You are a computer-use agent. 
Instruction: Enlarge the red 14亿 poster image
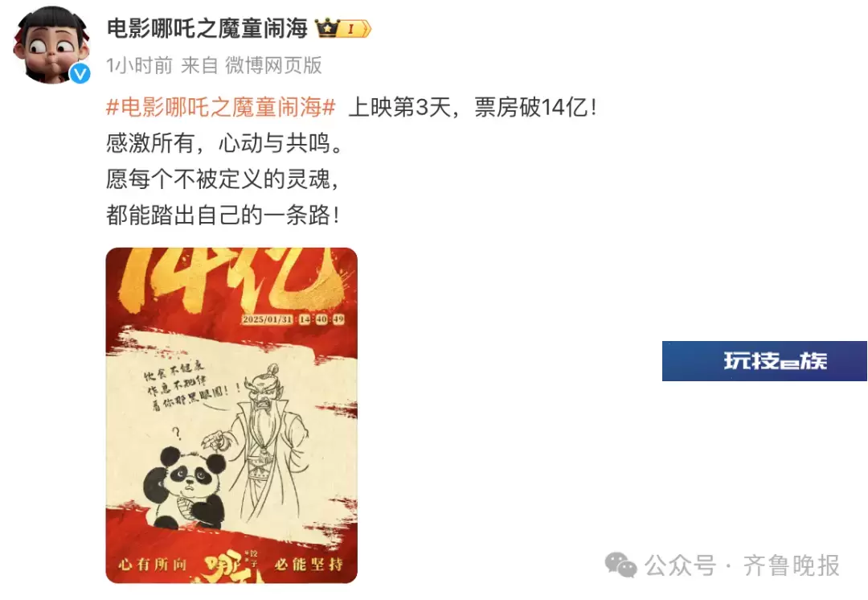231,415
